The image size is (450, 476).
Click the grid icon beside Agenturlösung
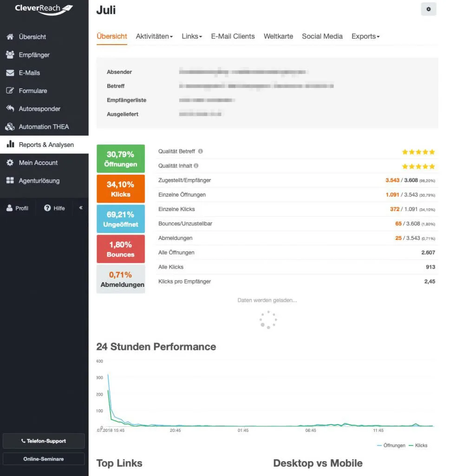click(10, 180)
